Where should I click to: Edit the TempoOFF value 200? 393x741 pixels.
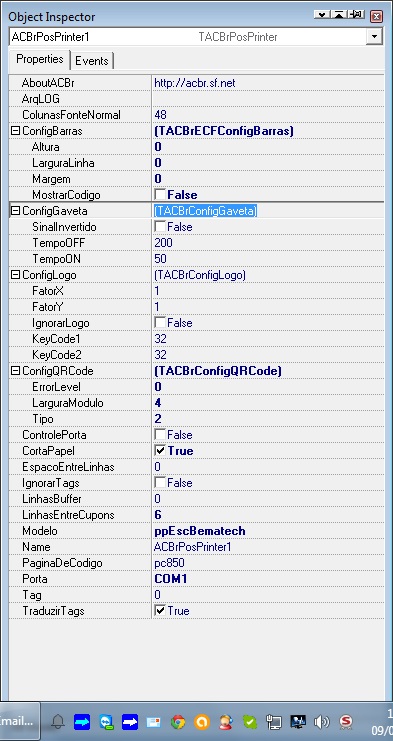163,243
